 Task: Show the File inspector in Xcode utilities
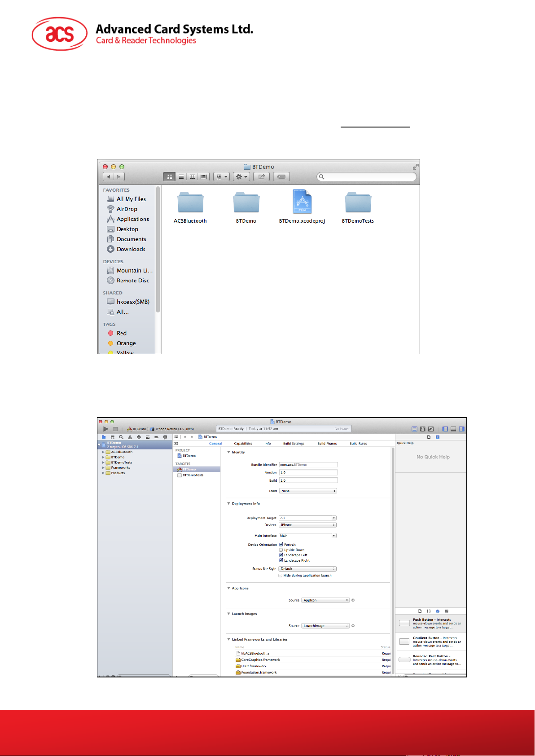[429, 437]
